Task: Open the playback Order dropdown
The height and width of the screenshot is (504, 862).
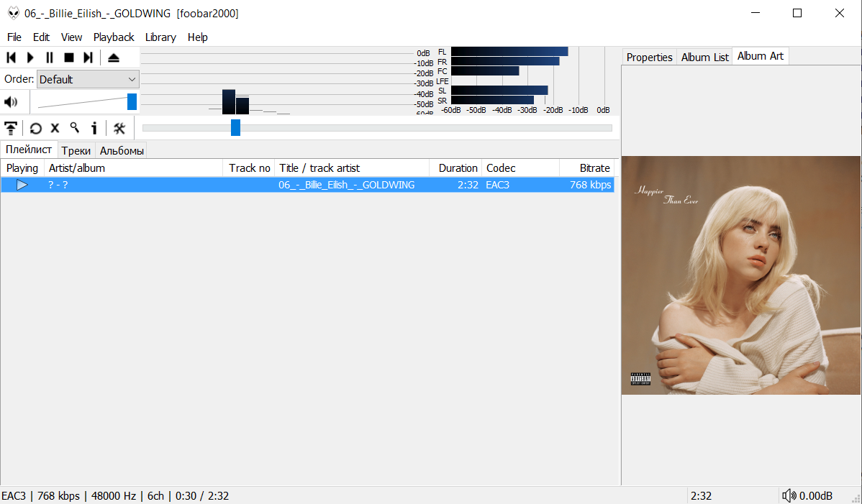Action: [x=88, y=80]
